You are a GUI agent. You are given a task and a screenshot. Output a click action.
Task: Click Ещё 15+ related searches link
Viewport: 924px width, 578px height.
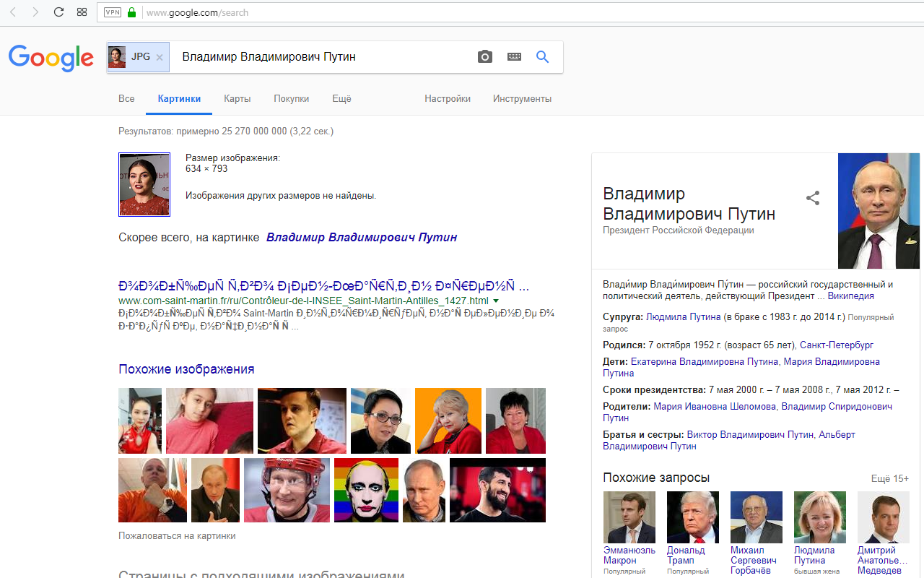890,478
